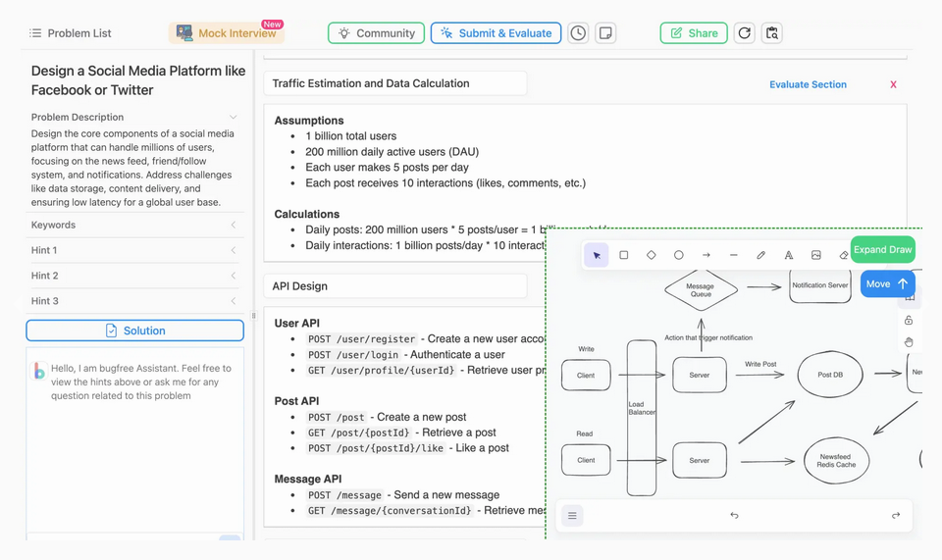Select the ellipse shape tool
The height and width of the screenshot is (560, 942).
[678, 255]
